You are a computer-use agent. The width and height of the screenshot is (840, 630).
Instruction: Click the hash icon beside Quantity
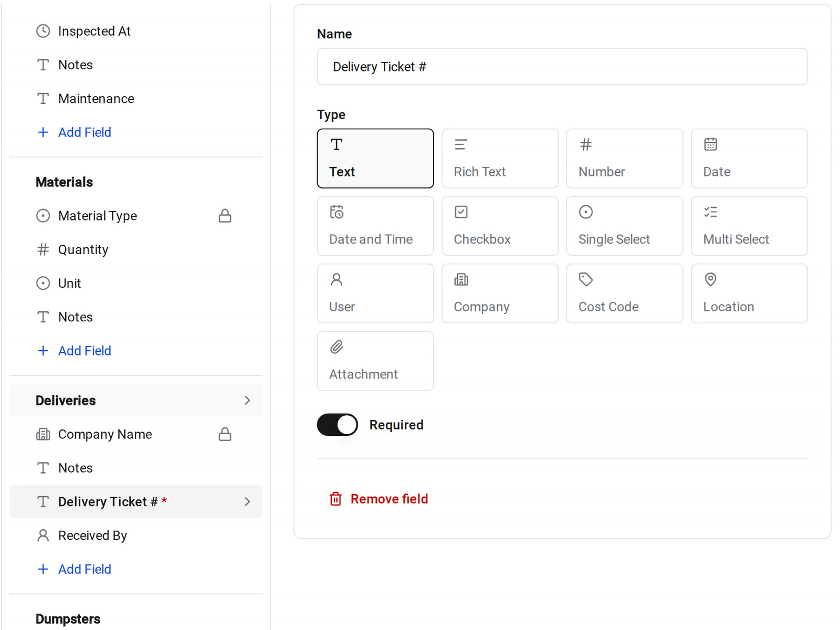coord(43,249)
